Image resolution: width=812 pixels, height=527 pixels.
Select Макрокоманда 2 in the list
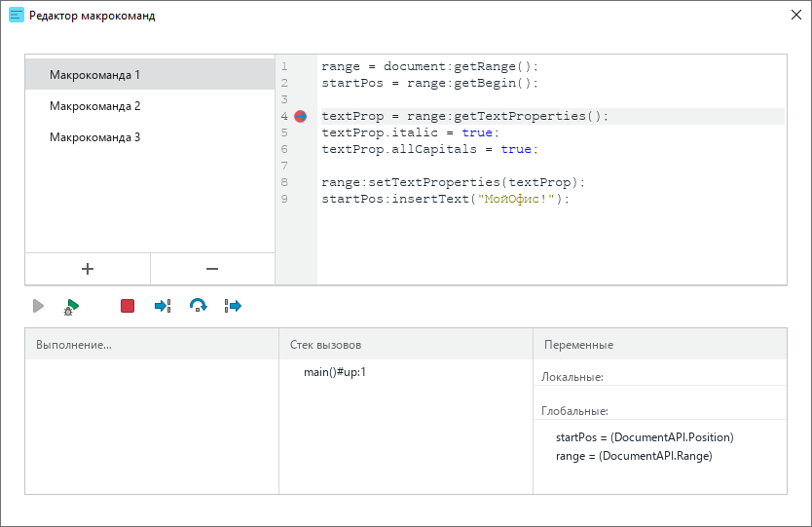coord(150,106)
